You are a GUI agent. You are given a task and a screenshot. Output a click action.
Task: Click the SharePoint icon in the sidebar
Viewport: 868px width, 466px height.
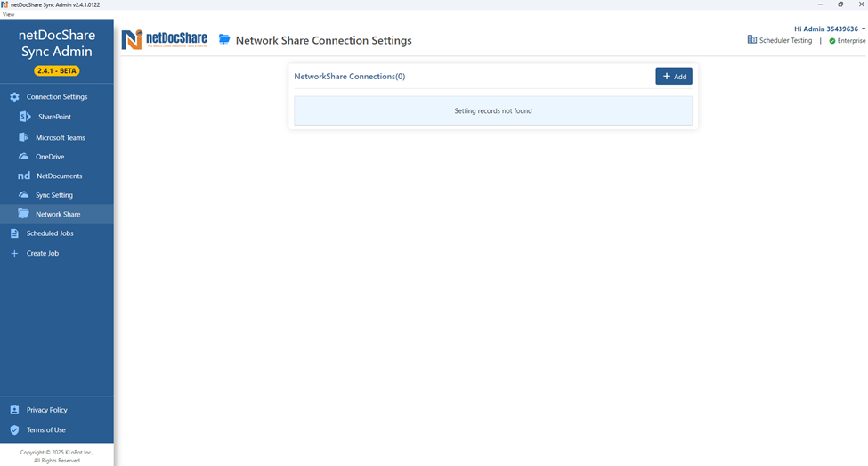[25, 117]
